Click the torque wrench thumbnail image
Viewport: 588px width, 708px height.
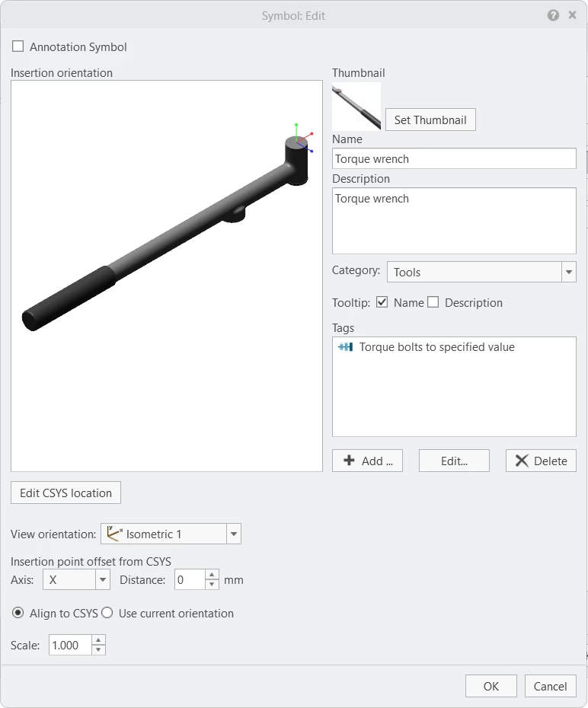356,107
